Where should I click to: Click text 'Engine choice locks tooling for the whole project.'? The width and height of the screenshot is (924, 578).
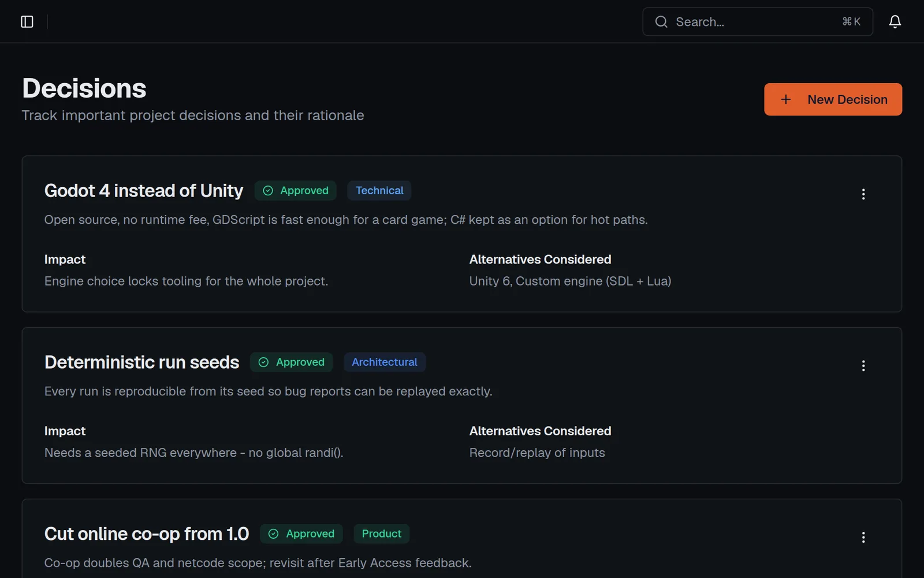[186, 281]
